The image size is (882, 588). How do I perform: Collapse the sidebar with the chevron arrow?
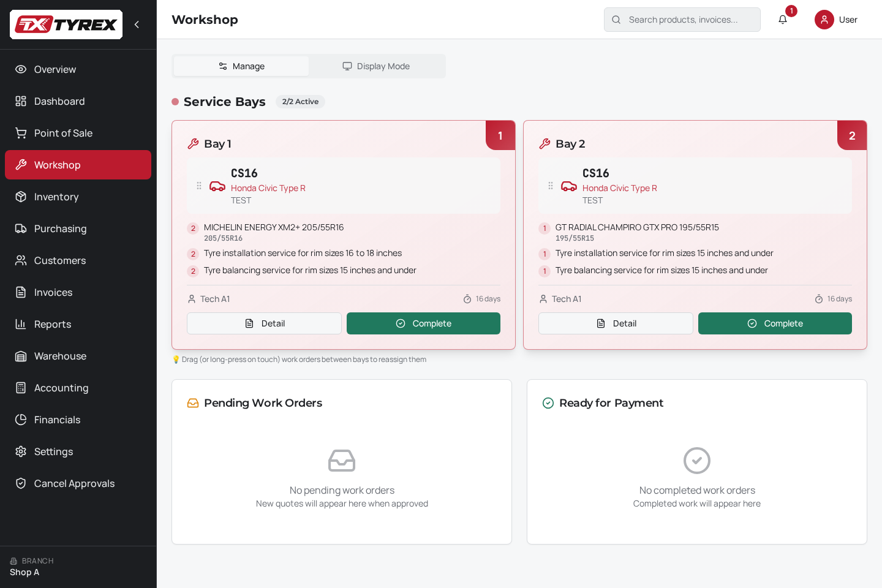tap(137, 24)
